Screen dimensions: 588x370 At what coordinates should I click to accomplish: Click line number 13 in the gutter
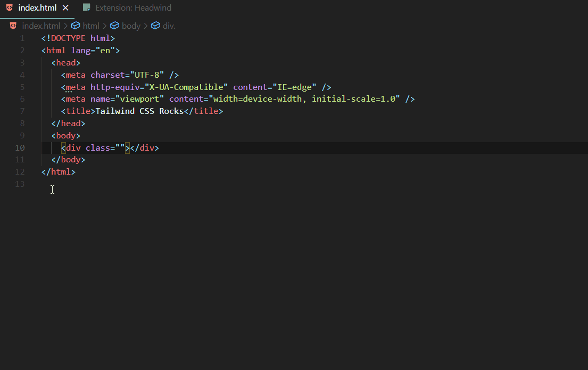pos(20,184)
